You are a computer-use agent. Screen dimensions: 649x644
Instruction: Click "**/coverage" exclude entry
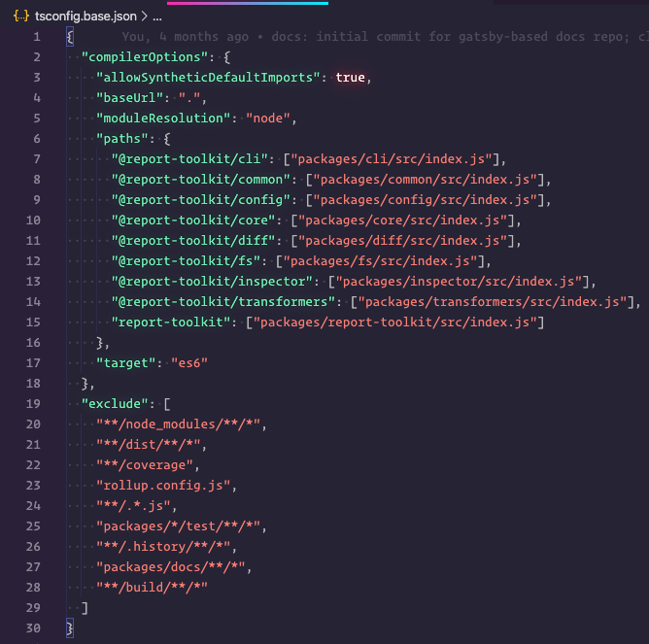(x=145, y=465)
